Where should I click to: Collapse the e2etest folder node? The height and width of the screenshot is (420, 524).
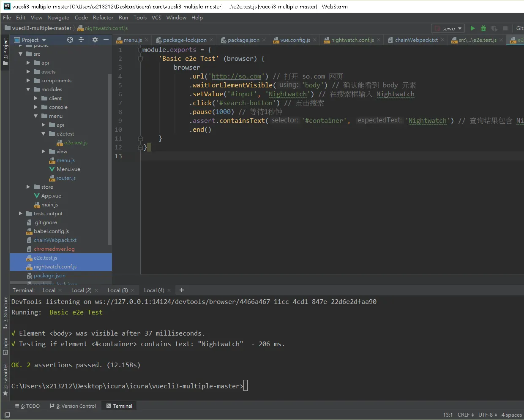(x=44, y=133)
